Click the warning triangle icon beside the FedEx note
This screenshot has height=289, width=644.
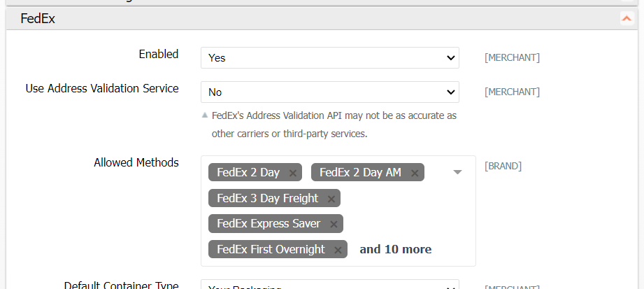point(205,115)
